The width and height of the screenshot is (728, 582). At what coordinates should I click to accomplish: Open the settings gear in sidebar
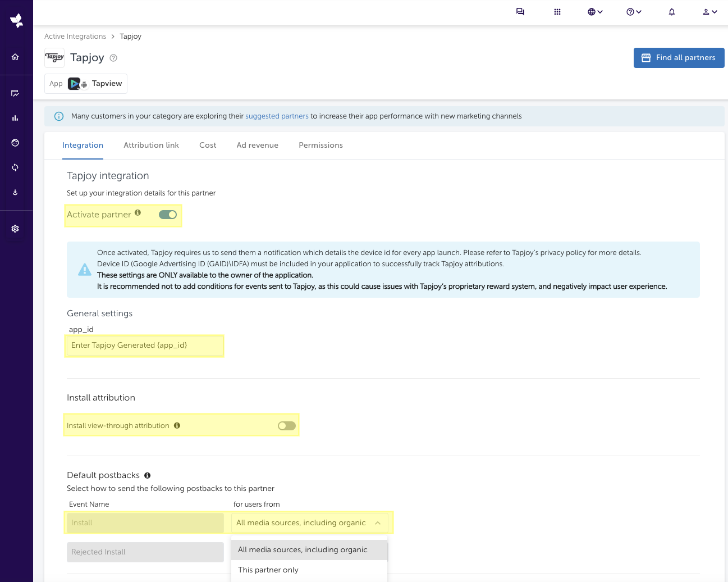pyautogui.click(x=15, y=229)
